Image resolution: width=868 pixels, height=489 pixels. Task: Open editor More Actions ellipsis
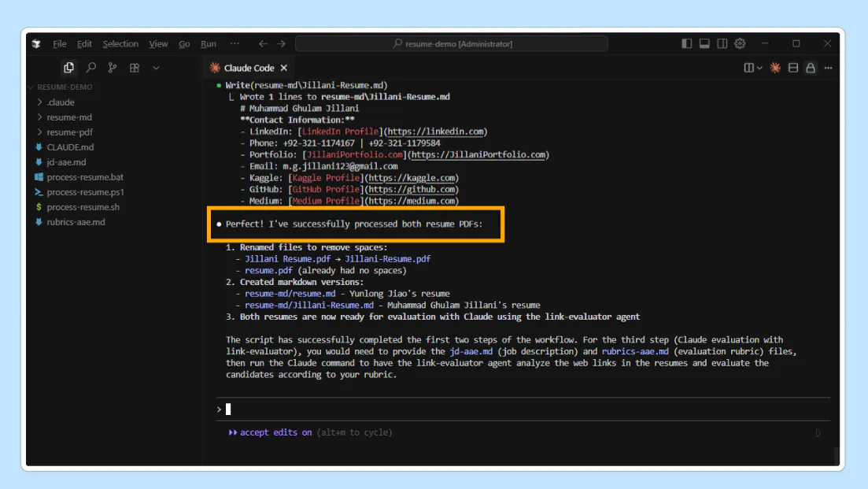pos(828,68)
